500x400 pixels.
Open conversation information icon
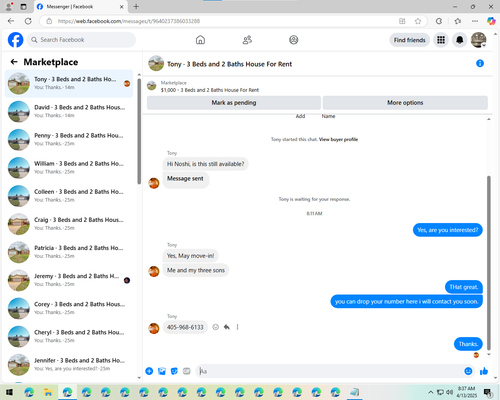[x=480, y=63]
